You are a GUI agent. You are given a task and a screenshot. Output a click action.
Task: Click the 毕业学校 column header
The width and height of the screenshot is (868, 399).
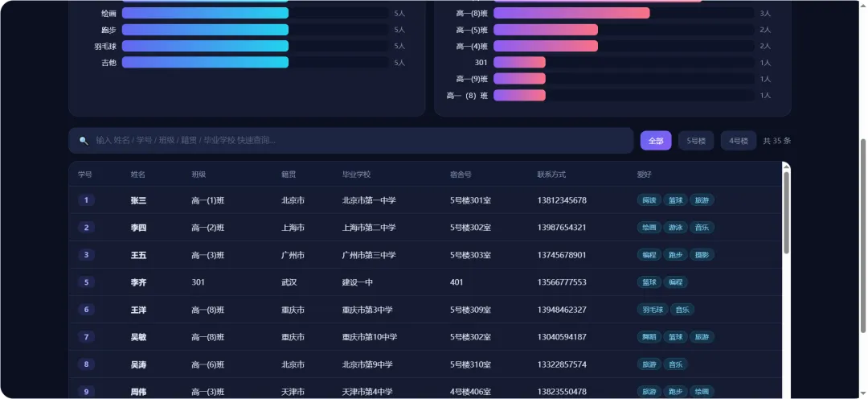coord(357,175)
